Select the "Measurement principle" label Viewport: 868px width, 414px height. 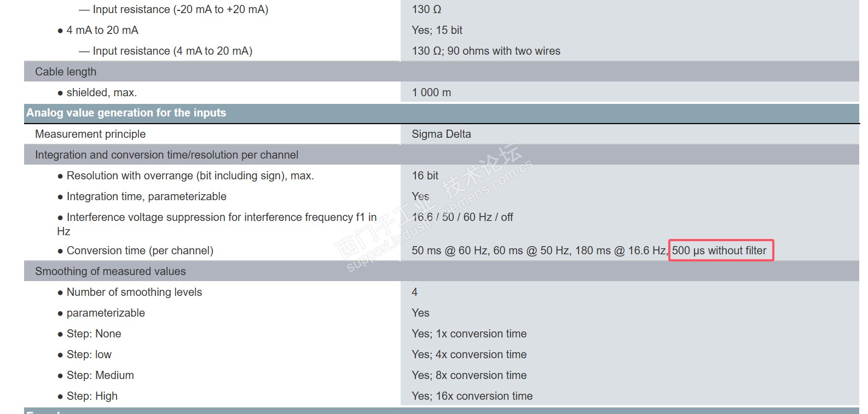[90, 134]
